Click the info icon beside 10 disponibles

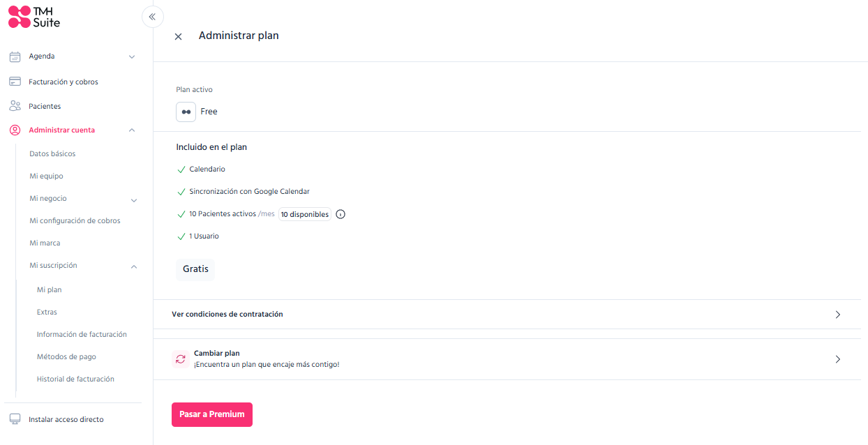point(341,214)
